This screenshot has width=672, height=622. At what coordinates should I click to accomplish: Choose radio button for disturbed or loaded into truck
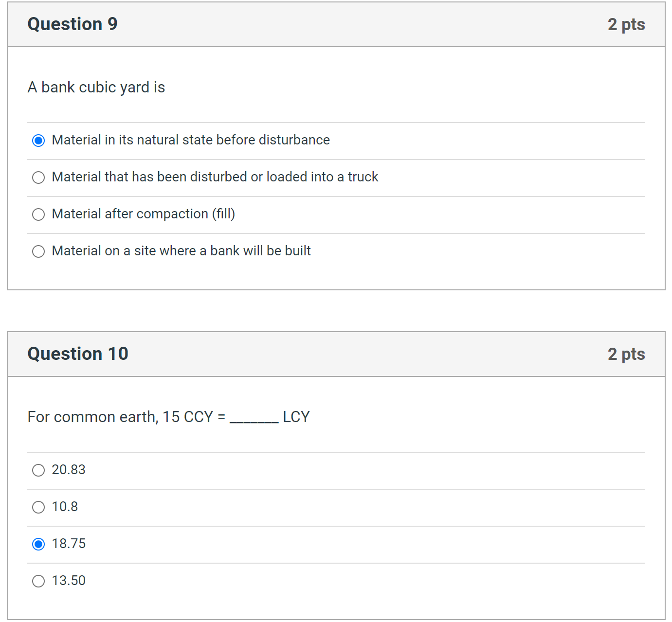click(x=38, y=178)
